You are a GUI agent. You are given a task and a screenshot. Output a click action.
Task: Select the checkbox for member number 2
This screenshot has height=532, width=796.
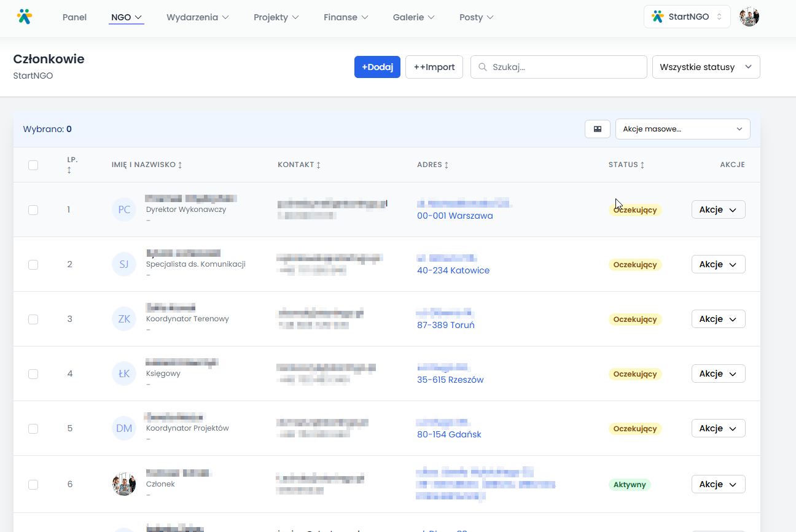[x=33, y=264]
